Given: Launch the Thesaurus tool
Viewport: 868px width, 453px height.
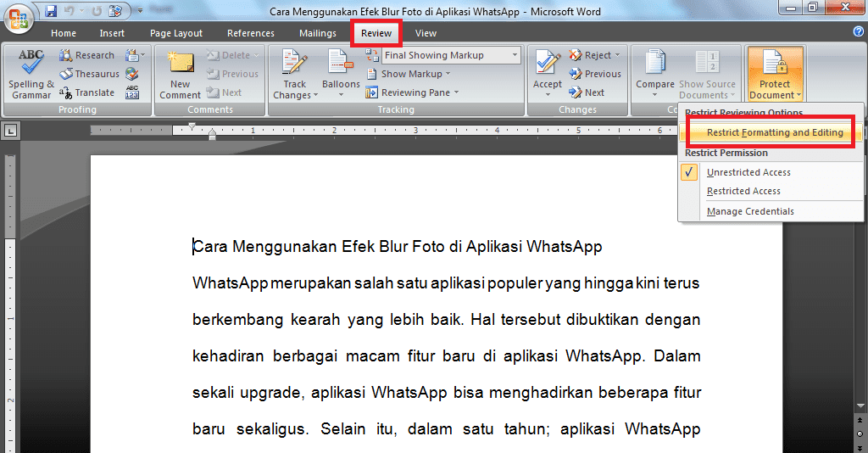Looking at the screenshot, I should [89, 74].
